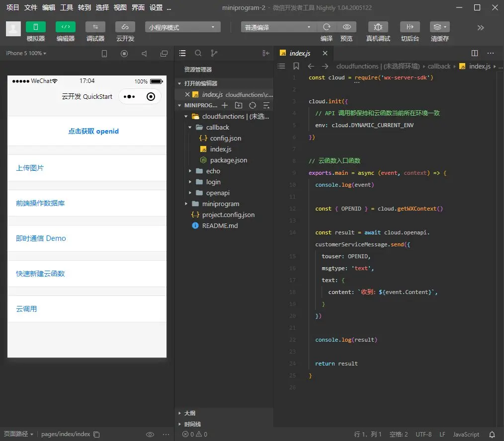Screen dimensions: 504x441
Task: Click the compile refresh icon
Action: coord(327,27)
